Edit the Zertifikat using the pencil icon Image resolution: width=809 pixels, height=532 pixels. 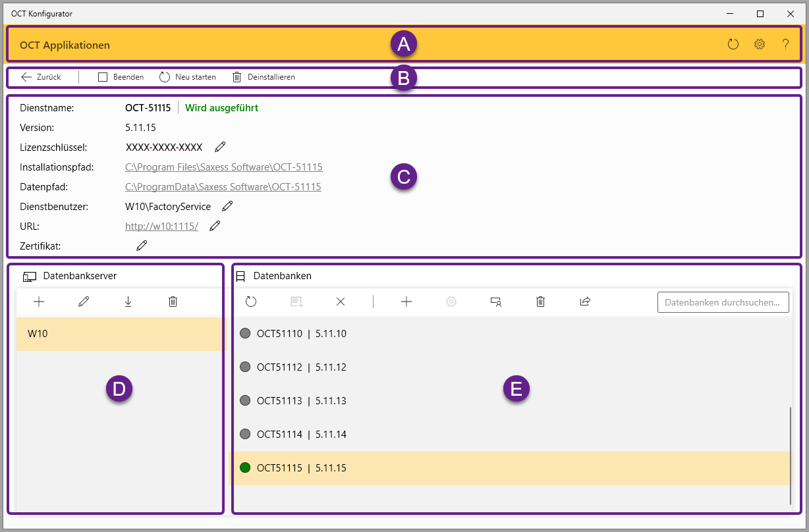[142, 246]
